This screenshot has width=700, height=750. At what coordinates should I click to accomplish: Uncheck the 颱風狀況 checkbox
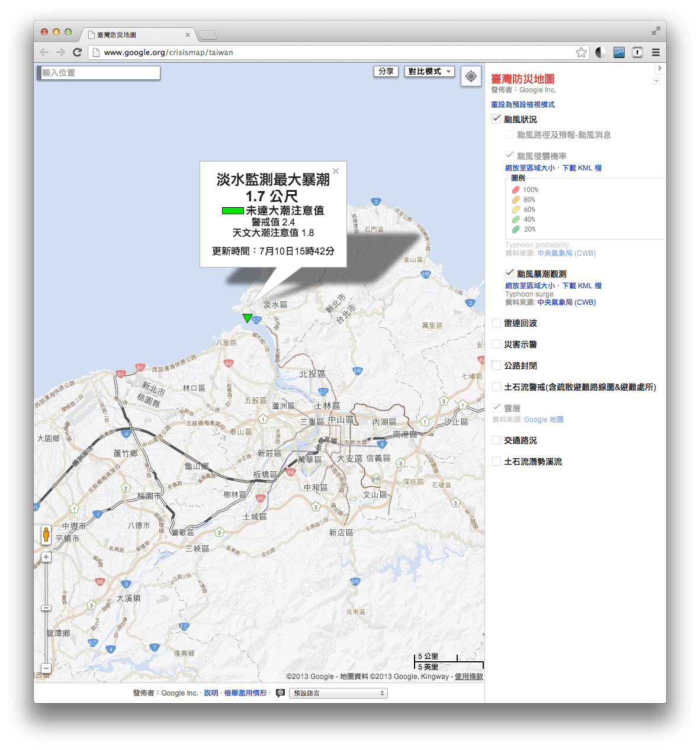(496, 118)
